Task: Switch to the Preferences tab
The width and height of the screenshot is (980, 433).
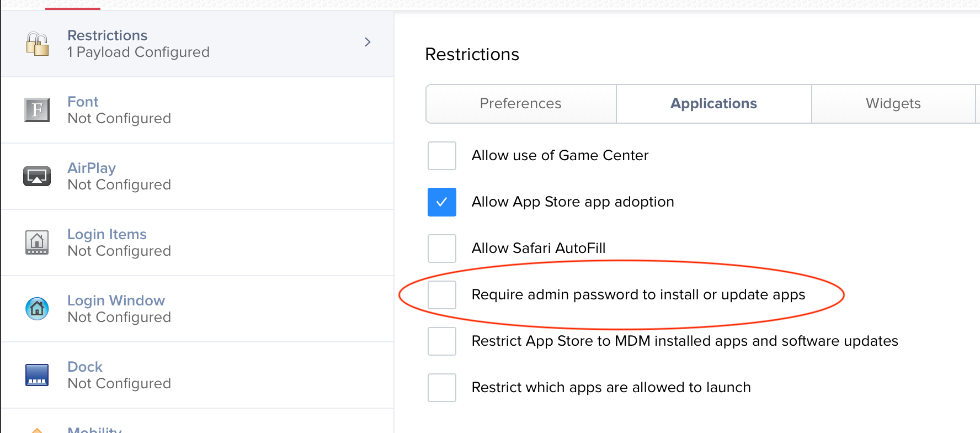Action: pyautogui.click(x=521, y=104)
